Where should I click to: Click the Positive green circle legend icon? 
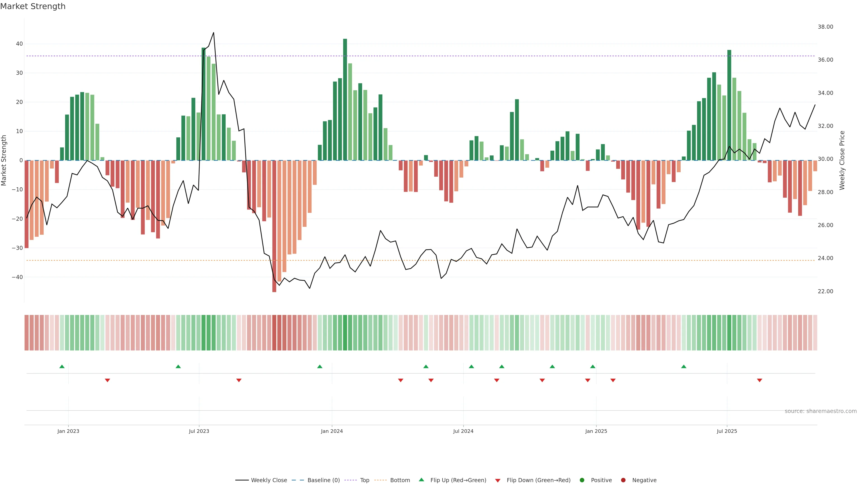(x=582, y=480)
